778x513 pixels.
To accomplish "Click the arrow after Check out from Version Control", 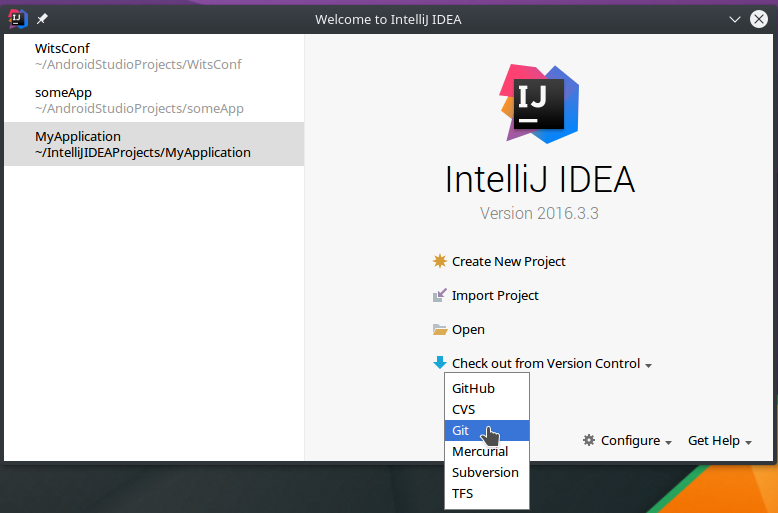I will click(648, 366).
